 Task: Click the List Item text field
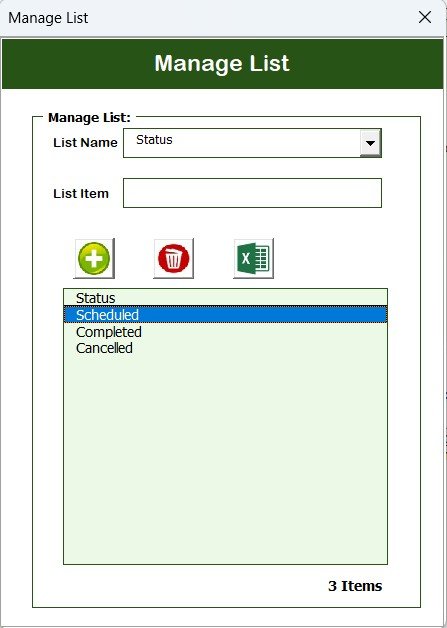(252, 193)
